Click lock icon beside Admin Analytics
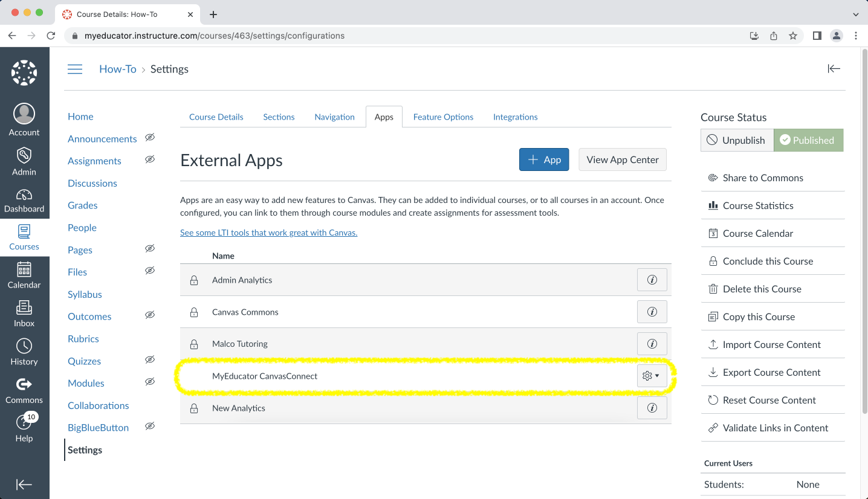868x499 pixels. [194, 280]
